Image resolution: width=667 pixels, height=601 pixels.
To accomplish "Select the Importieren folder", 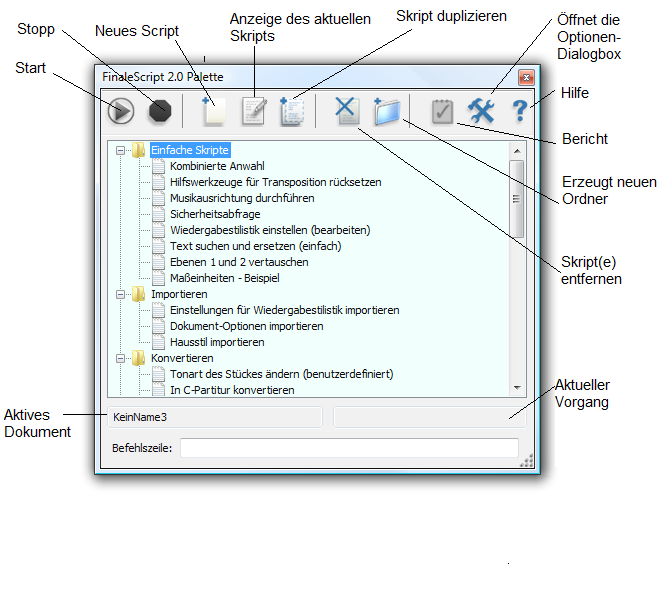I will [179, 294].
